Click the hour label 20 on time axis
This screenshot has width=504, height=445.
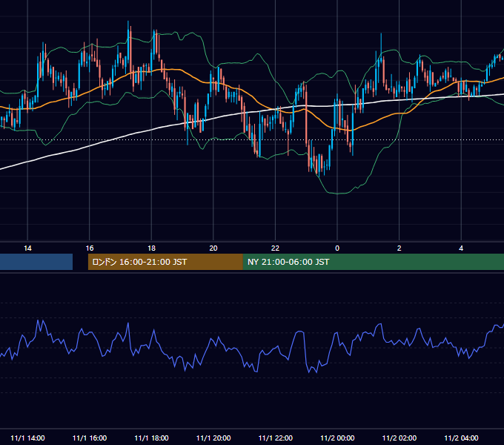[213, 248]
